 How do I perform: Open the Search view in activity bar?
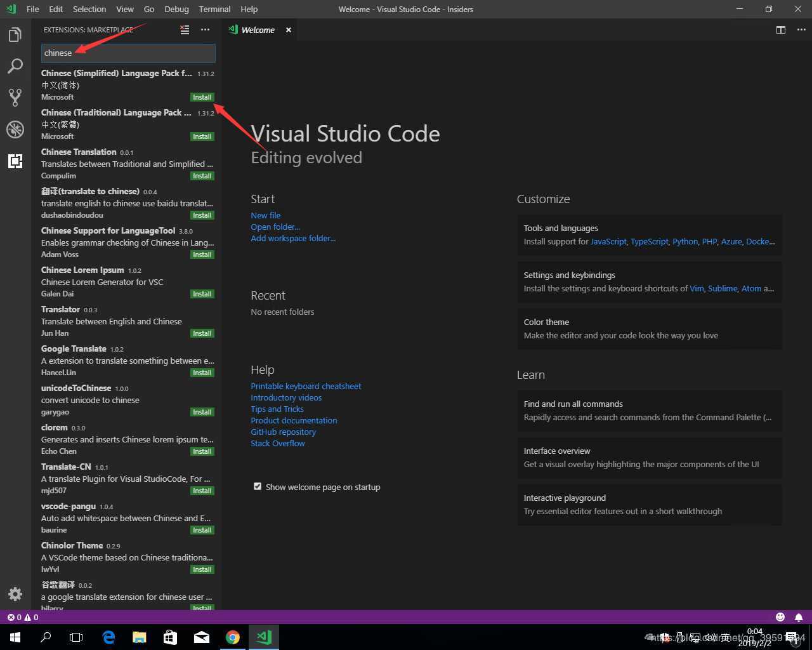pyautogui.click(x=15, y=66)
